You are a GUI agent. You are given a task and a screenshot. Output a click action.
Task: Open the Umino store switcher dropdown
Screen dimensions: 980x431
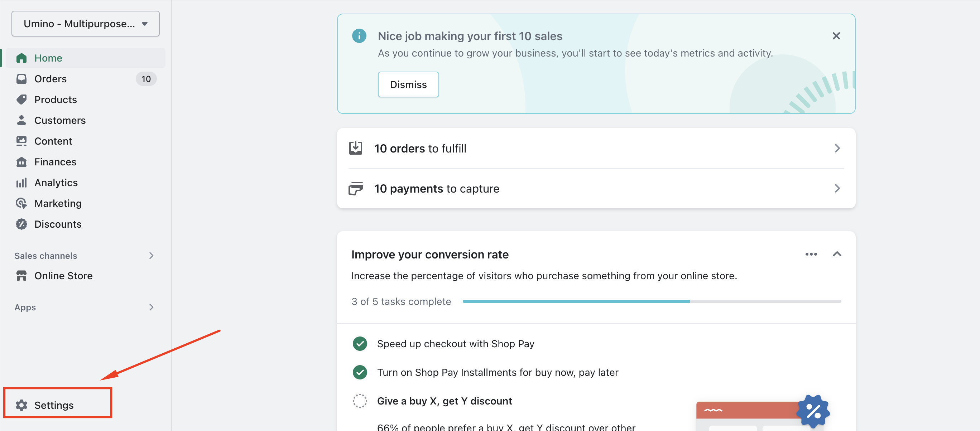click(x=86, y=24)
